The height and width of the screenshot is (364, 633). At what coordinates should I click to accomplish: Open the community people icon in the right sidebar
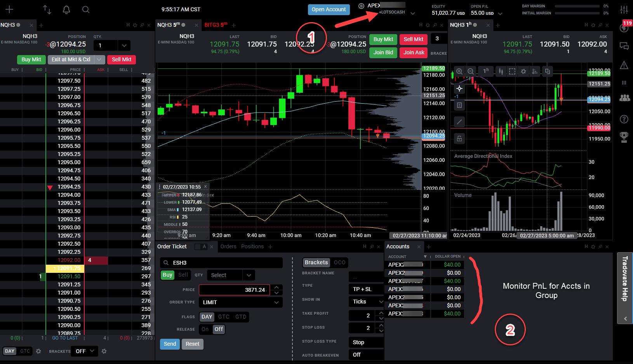click(624, 98)
